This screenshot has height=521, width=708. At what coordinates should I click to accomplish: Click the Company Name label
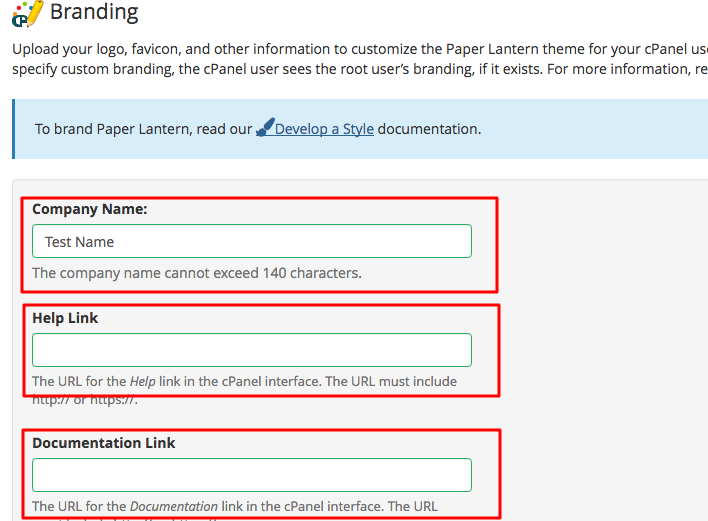(x=90, y=209)
